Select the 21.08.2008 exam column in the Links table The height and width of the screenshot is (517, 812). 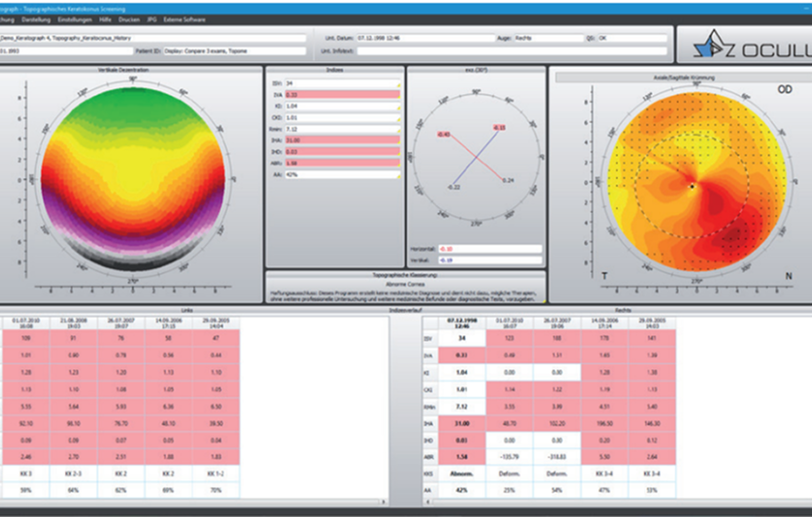[73, 323]
